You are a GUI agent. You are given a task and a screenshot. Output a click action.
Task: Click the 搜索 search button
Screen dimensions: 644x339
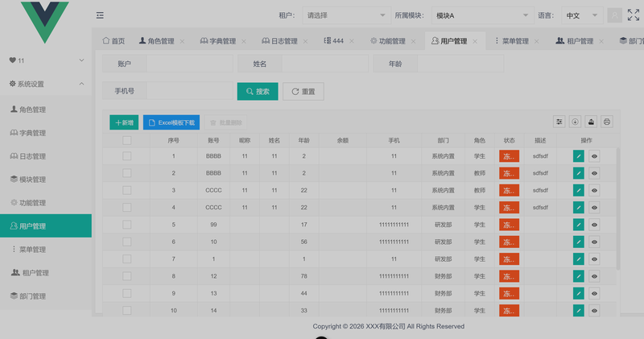(258, 91)
